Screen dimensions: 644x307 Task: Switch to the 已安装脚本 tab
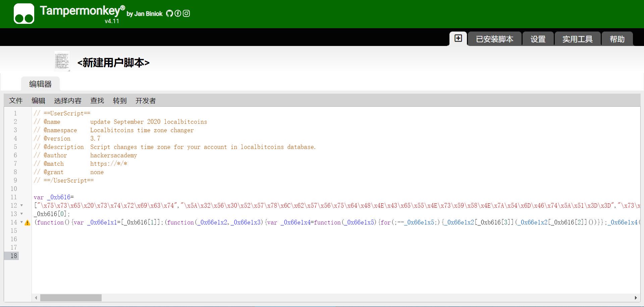click(494, 39)
